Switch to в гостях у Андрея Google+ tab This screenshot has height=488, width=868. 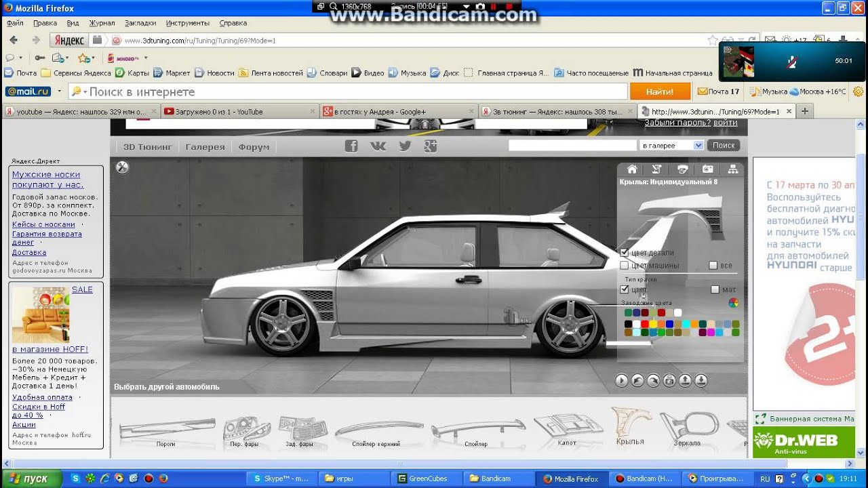[x=397, y=112]
